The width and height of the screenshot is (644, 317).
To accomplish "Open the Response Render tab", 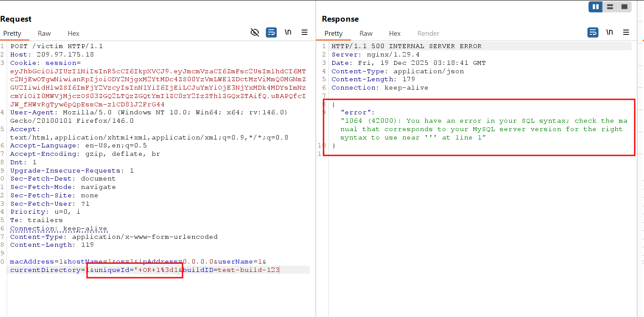I will click(428, 34).
